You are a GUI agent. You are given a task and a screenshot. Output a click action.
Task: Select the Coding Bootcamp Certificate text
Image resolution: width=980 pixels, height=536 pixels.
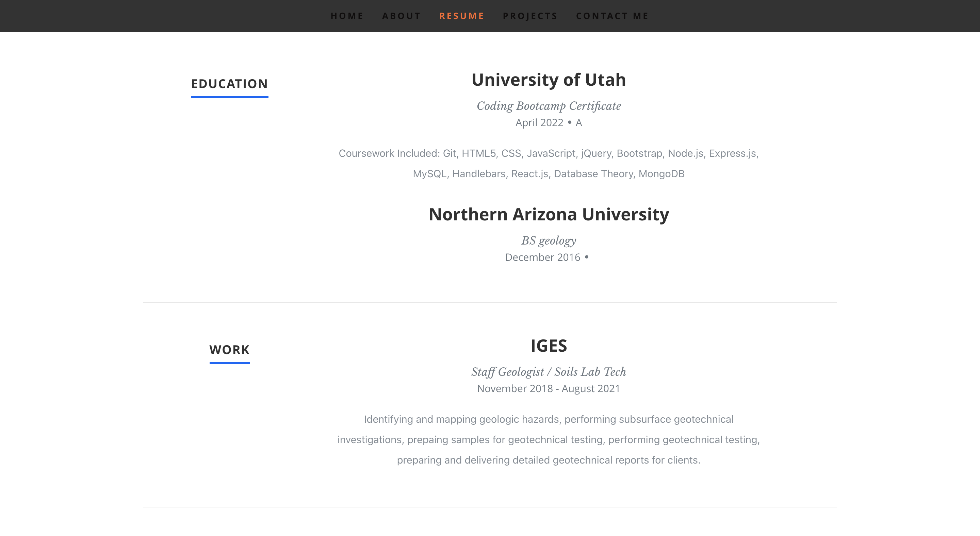coord(548,106)
